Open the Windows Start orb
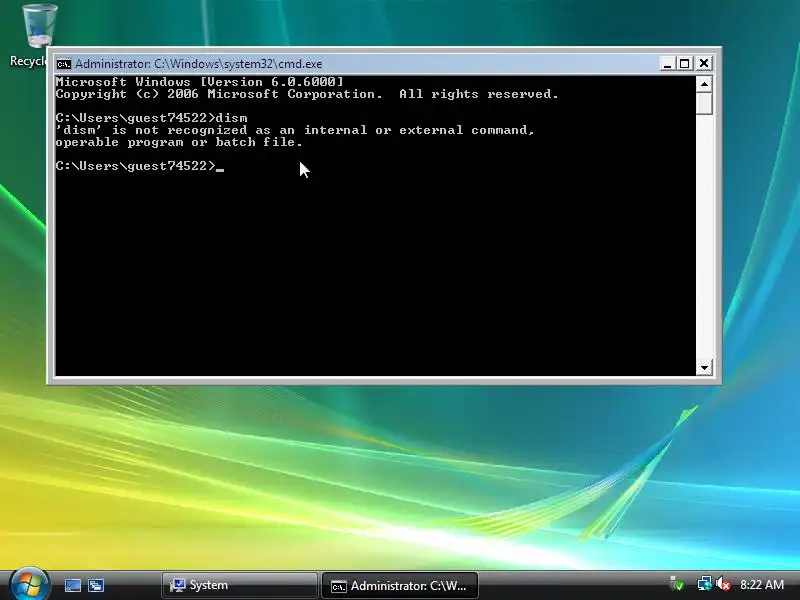The width and height of the screenshot is (800, 600). tap(29, 584)
